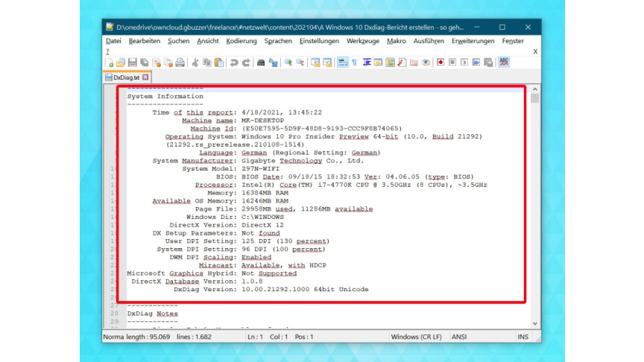The image size is (644, 362).
Task: Click the Save All icon
Action: 144,63
